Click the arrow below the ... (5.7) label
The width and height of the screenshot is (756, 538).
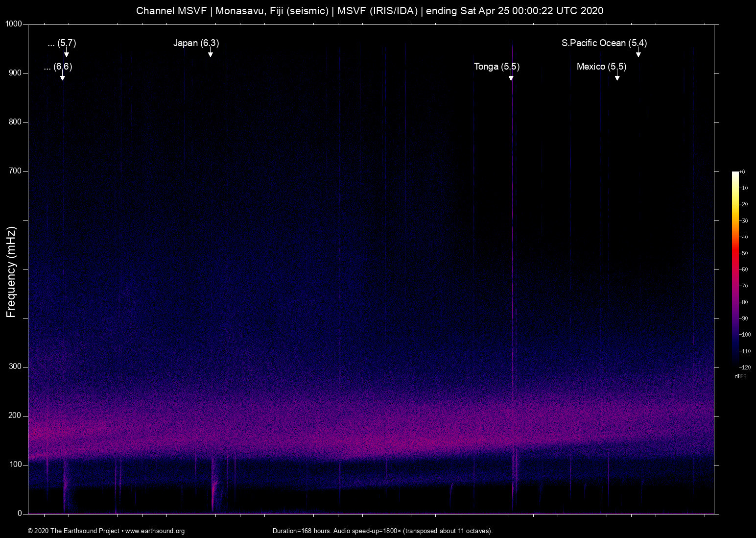(66, 53)
